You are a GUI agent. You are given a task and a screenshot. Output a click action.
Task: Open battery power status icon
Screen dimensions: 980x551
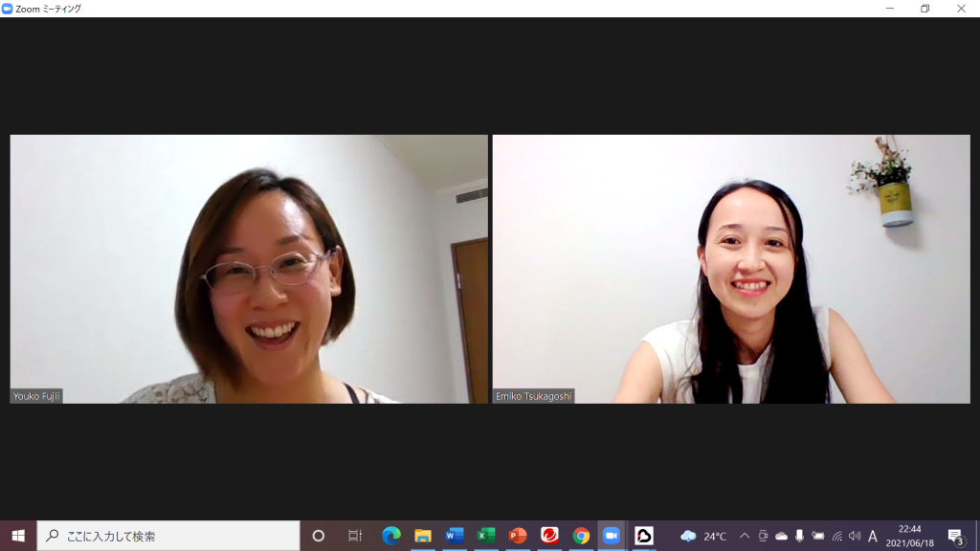coord(818,536)
